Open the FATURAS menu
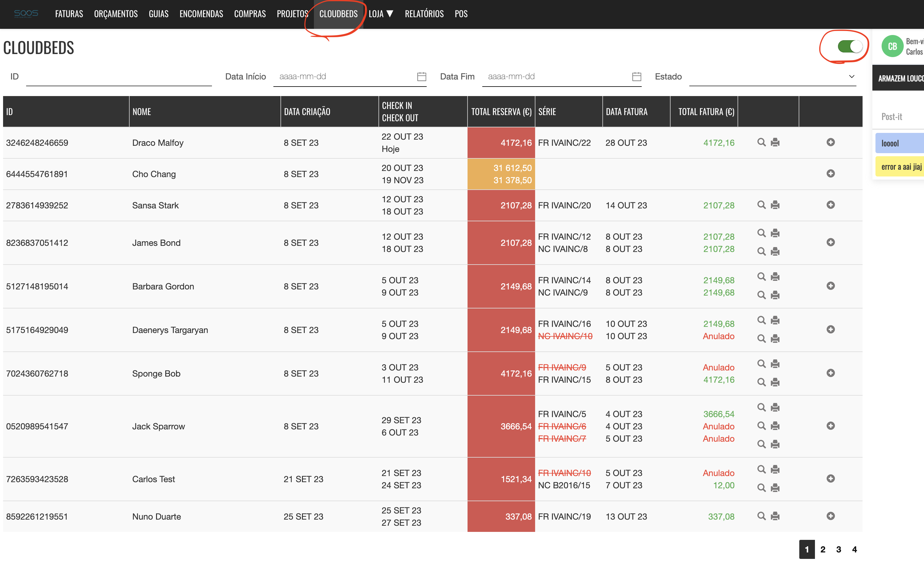 (69, 14)
